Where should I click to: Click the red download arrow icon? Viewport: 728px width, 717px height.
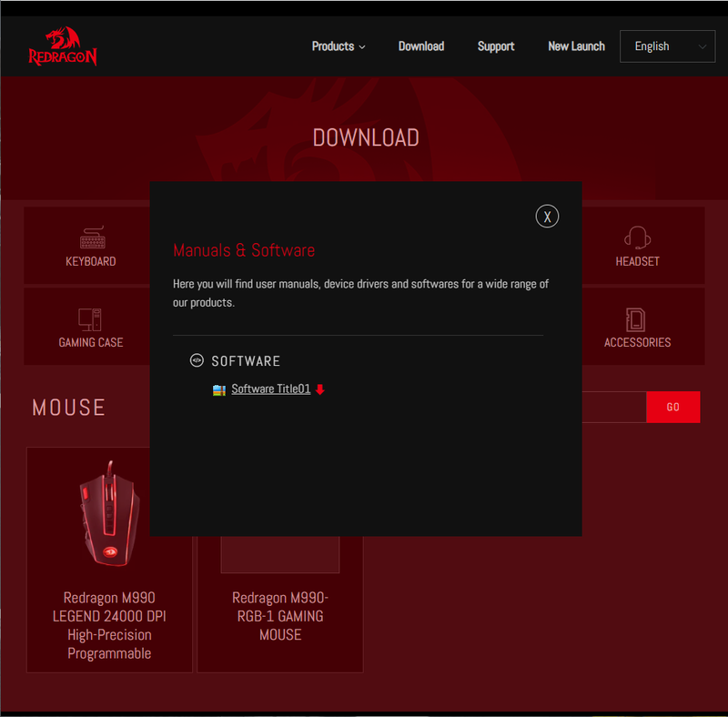tap(320, 389)
